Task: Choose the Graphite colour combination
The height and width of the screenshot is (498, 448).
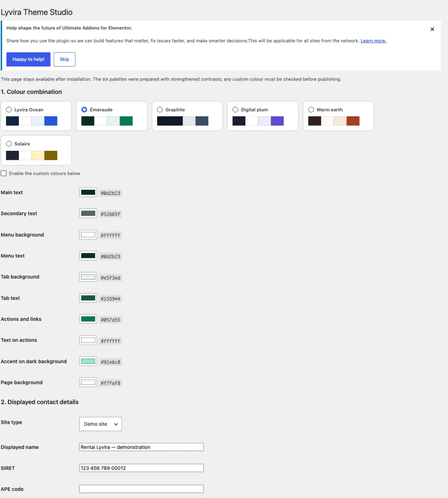Action: (x=160, y=110)
